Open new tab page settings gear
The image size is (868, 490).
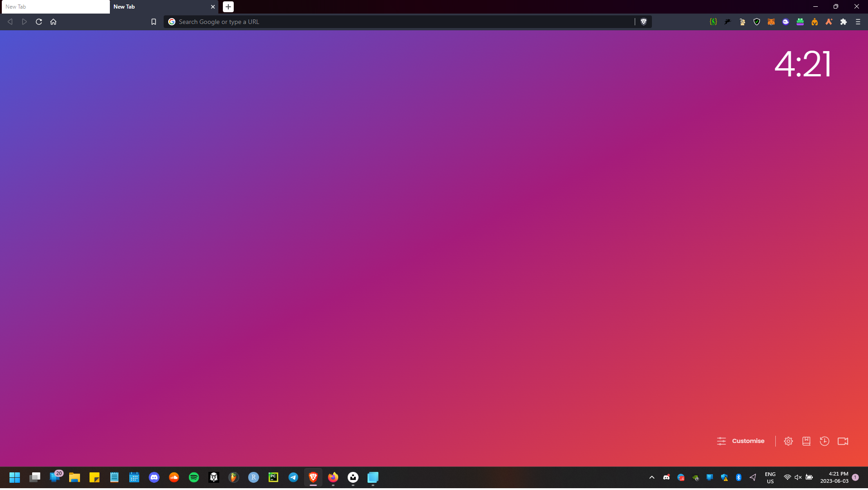(788, 441)
